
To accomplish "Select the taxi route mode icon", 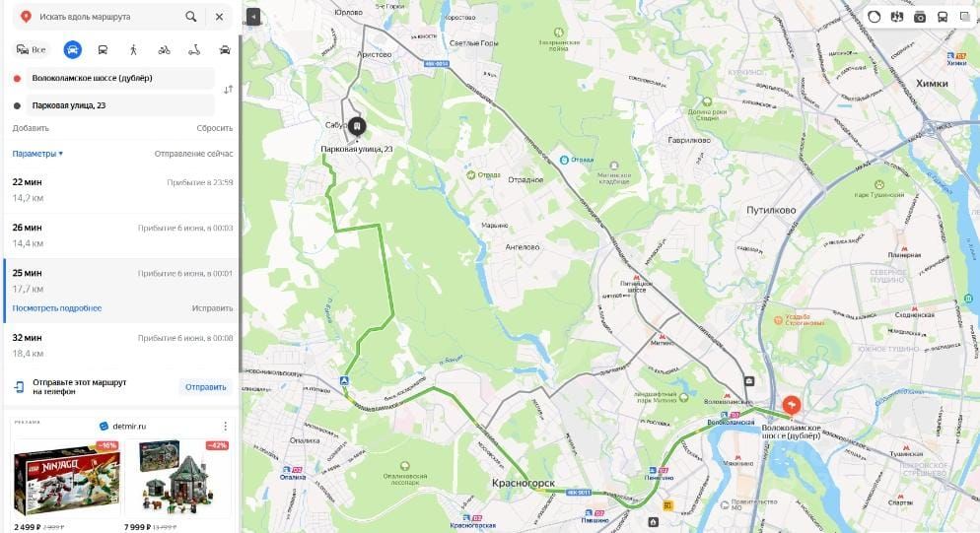I will click(225, 50).
